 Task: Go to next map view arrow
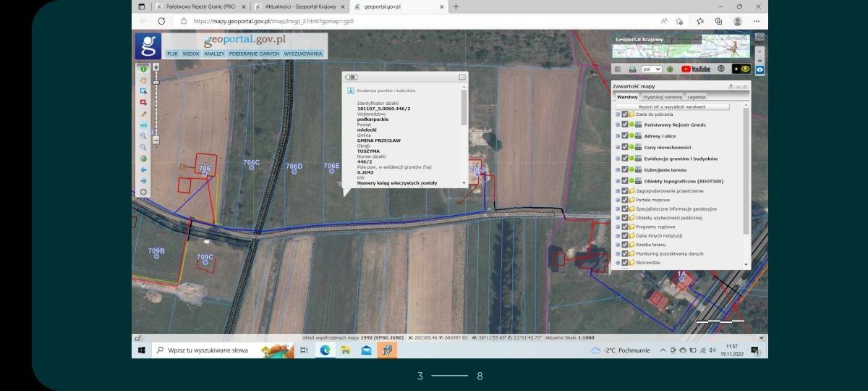[143, 180]
